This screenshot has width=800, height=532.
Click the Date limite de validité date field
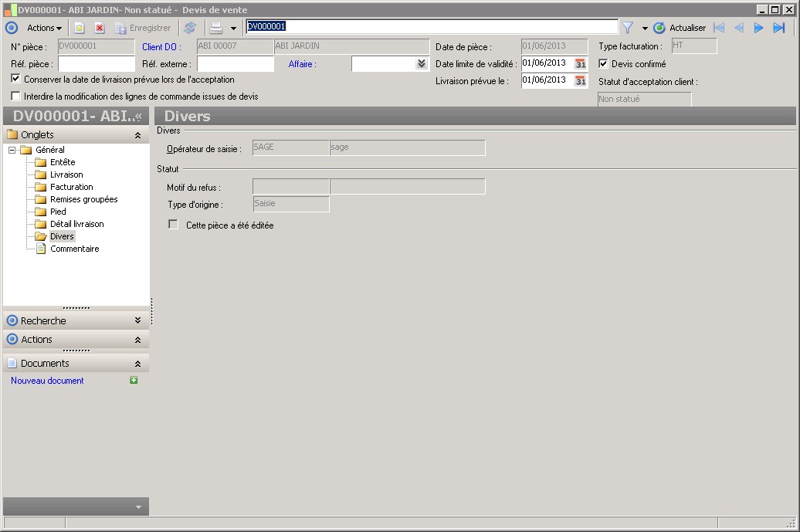point(547,63)
